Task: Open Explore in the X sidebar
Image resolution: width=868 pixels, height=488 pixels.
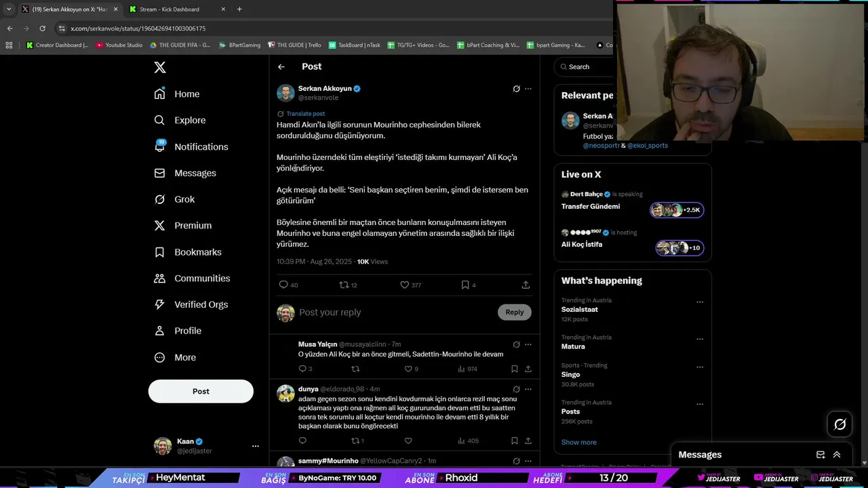Action: click(x=180, y=121)
